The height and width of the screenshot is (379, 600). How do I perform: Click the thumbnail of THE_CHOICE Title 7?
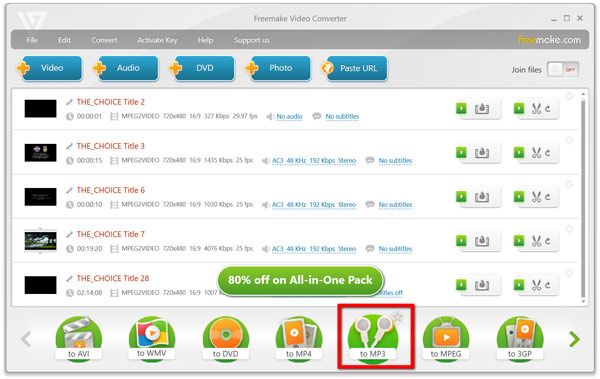pos(41,241)
